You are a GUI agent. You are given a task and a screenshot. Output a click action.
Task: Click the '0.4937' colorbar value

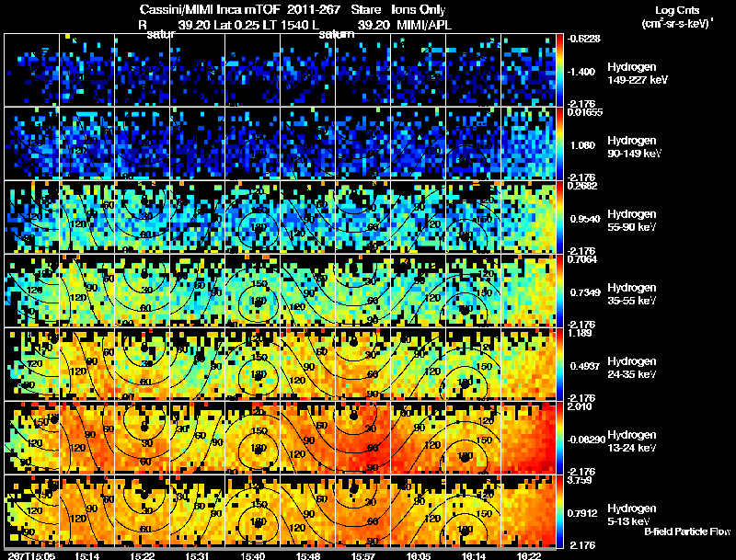click(585, 366)
